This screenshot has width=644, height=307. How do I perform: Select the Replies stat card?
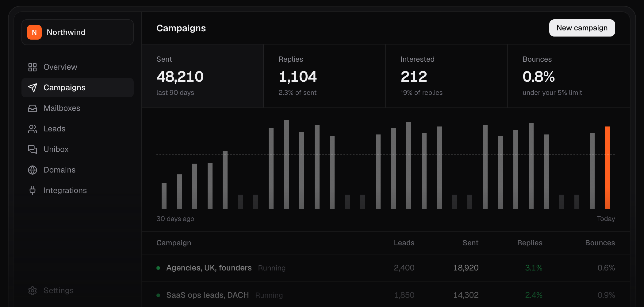pos(324,76)
